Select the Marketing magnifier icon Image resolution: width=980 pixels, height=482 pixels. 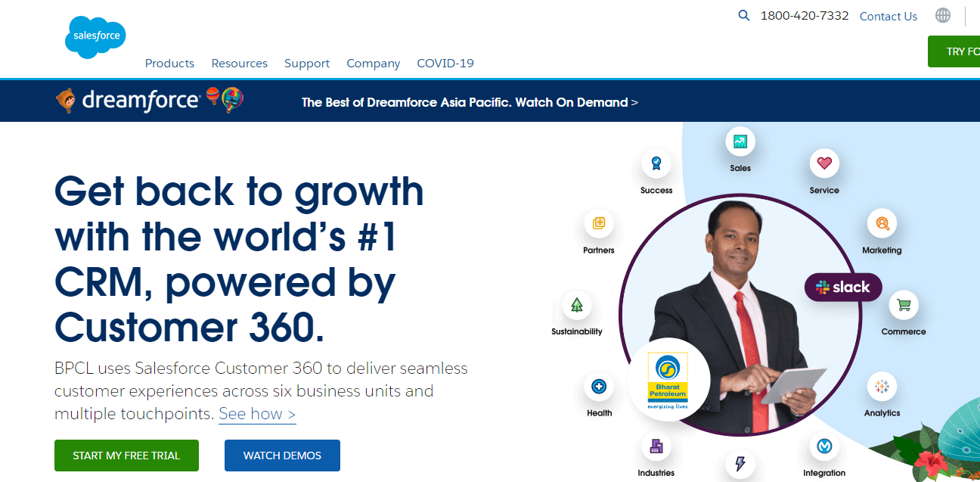tap(882, 223)
